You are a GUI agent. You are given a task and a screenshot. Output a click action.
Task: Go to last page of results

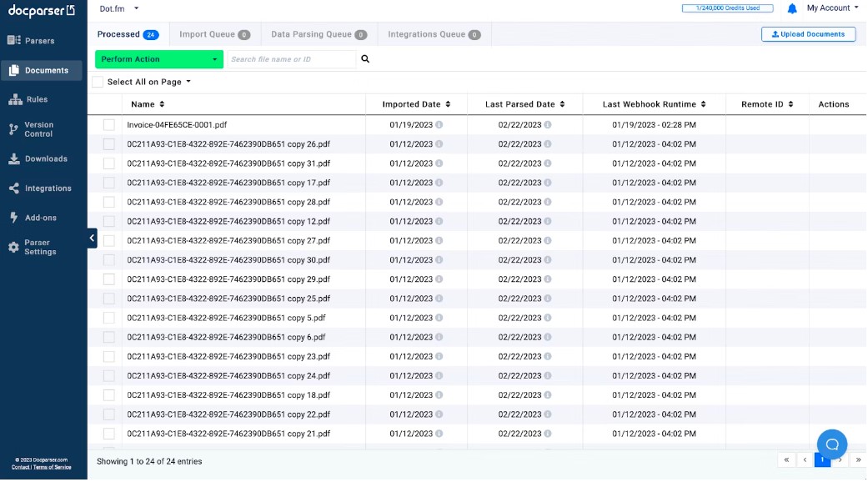[858, 459]
